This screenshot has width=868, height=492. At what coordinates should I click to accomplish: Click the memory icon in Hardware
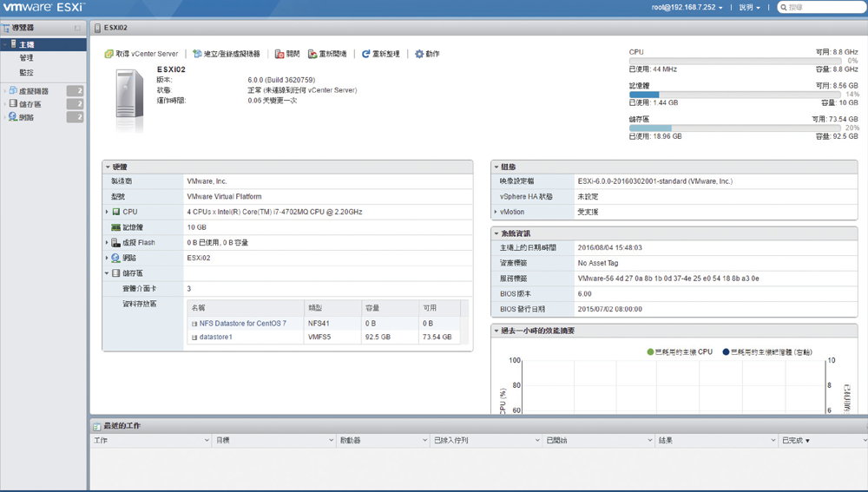pos(115,227)
